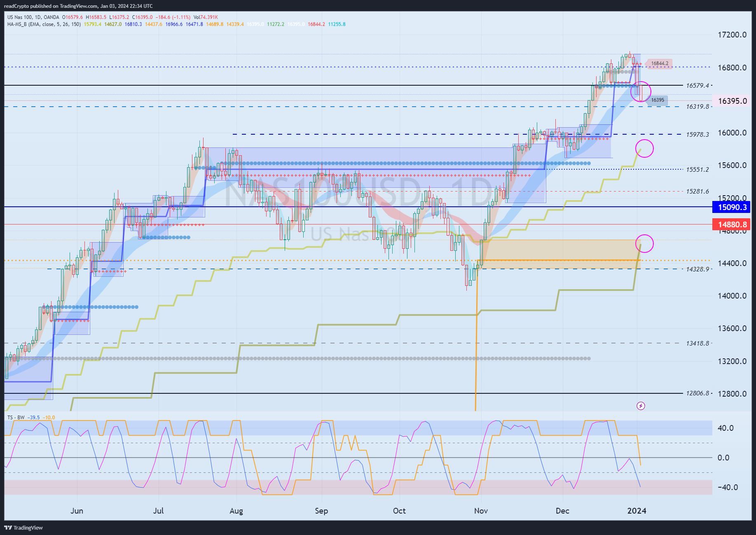Click the 17200.0 price axis tick
Viewport: 756px width, 535px height.
point(732,35)
